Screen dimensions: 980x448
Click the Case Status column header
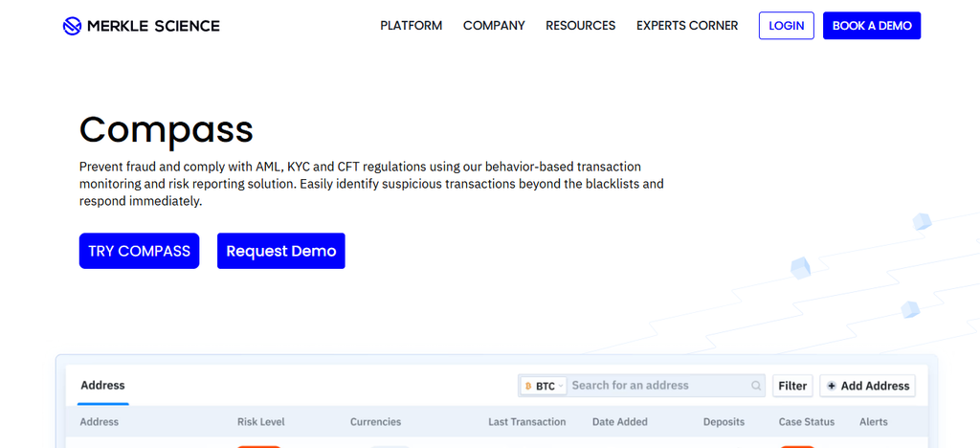[x=806, y=422]
